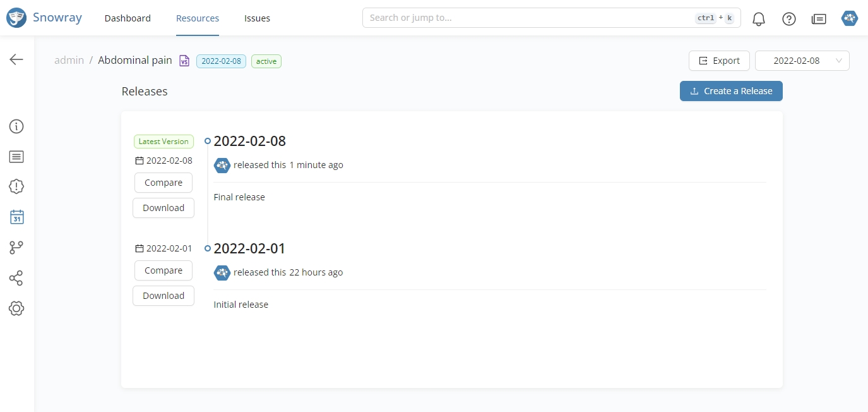Open the user avatar menu
The image size is (868, 412).
[x=849, y=18]
